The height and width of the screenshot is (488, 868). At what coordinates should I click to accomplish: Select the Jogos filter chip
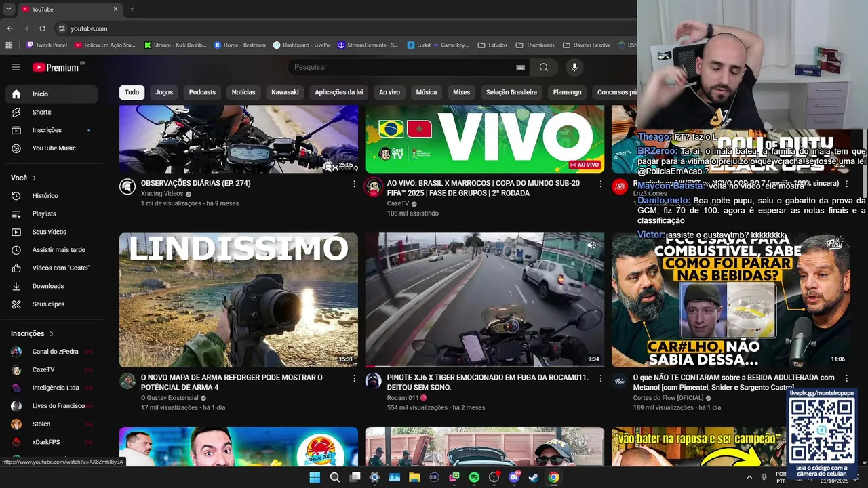(x=164, y=92)
